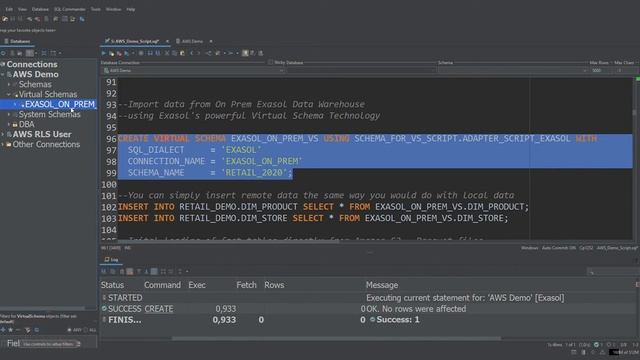Open the Database menu
The height and width of the screenshot is (360, 640).
point(40,9)
